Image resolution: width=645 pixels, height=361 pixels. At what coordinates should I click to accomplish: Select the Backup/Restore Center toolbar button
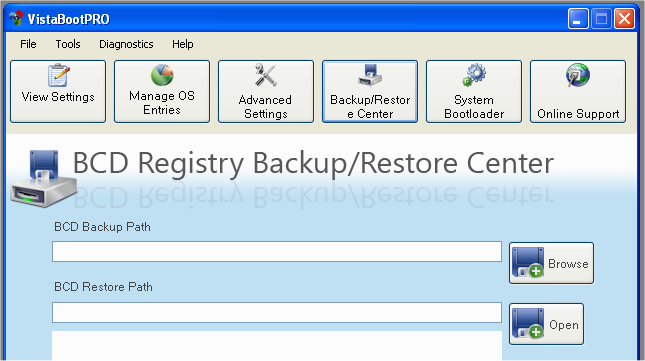click(370, 91)
